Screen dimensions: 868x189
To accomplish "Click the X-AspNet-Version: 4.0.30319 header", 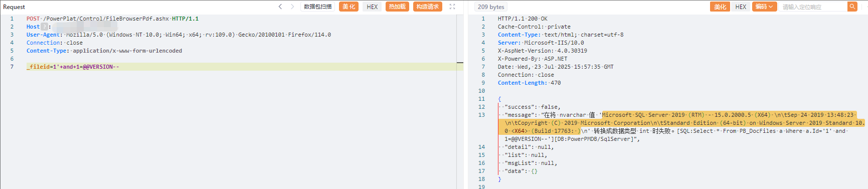I will (x=542, y=51).
